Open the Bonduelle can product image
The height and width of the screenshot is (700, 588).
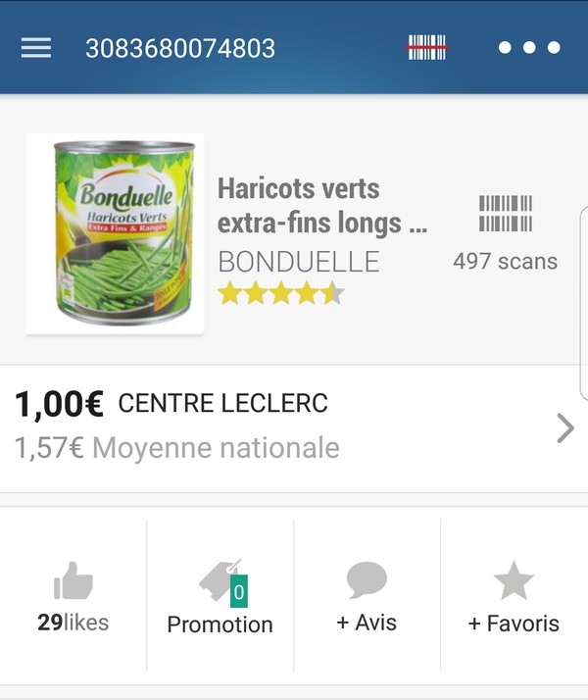115,233
